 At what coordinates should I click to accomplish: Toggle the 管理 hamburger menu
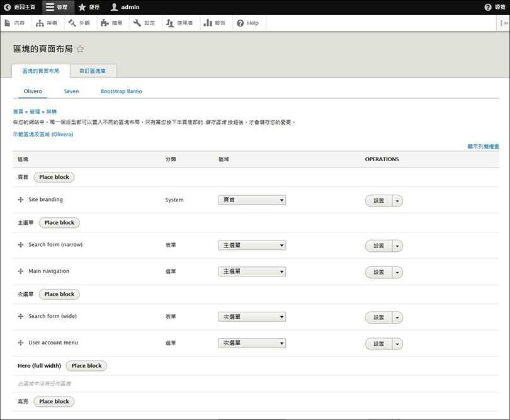[x=56, y=7]
